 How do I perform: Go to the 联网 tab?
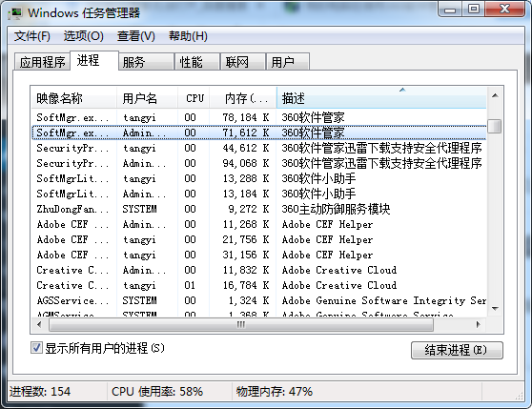pos(242,62)
